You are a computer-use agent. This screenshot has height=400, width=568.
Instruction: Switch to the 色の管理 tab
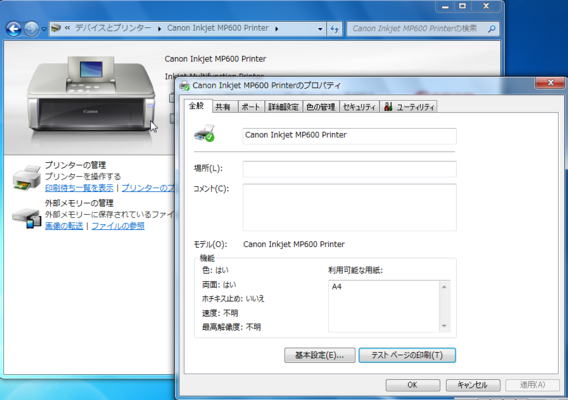321,107
